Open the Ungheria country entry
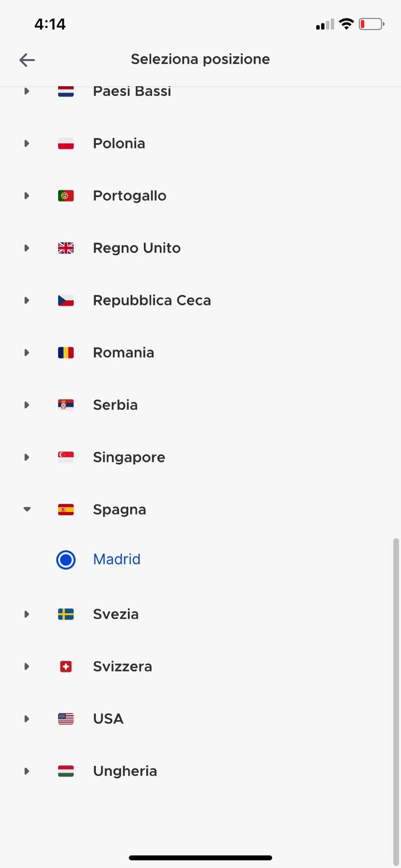The width and height of the screenshot is (401, 868). [x=125, y=771]
